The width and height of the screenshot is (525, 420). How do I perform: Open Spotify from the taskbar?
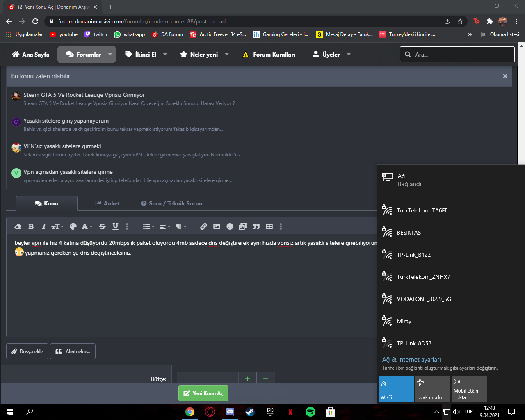[310, 412]
